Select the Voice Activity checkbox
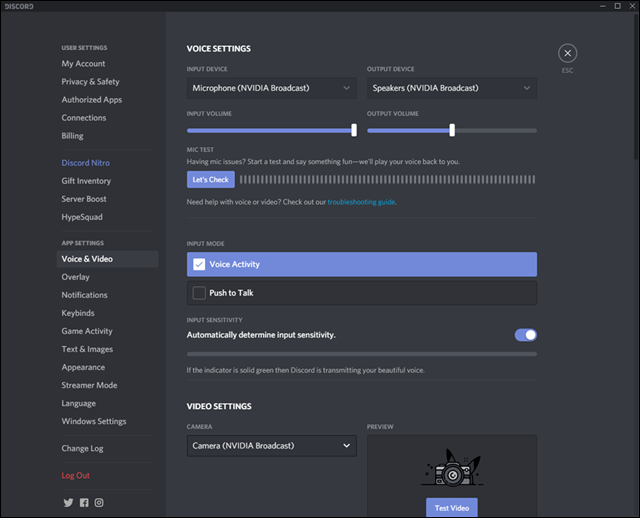Screen dimensions: 640x518 (x=199, y=264)
